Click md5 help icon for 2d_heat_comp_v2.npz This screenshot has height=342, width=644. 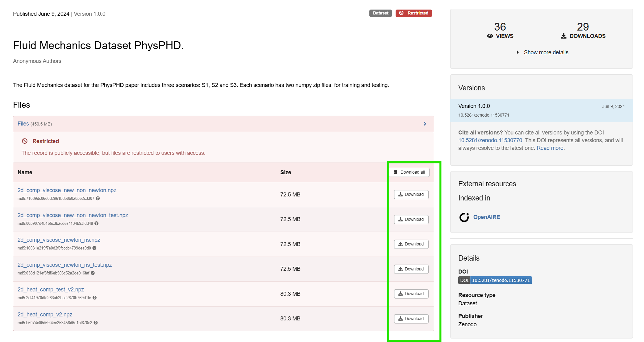click(96, 323)
